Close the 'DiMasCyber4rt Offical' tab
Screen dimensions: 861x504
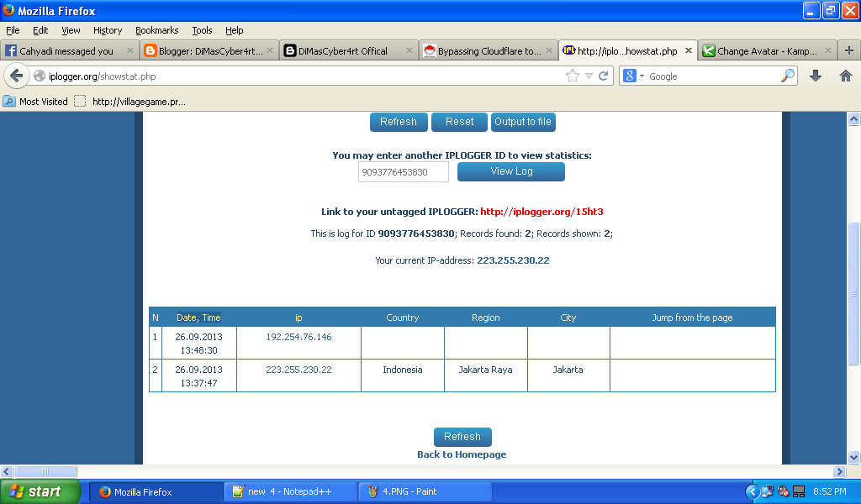pos(409,50)
